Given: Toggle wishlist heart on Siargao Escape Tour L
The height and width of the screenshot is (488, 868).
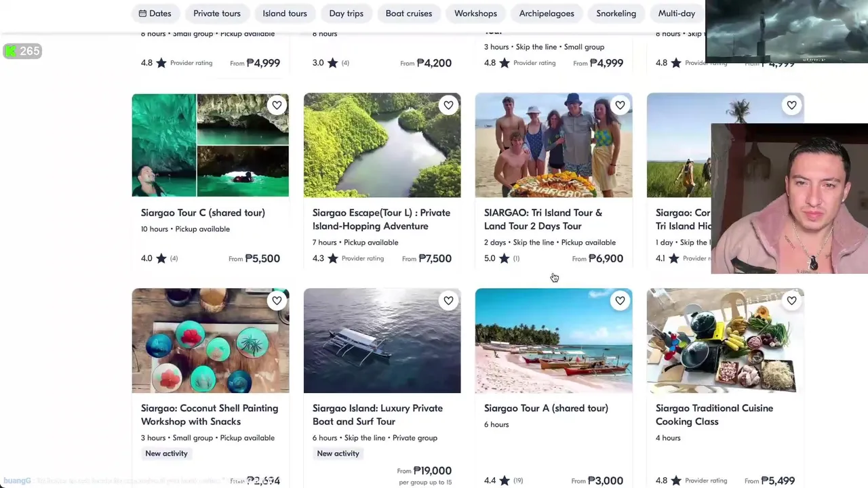Looking at the screenshot, I should pyautogui.click(x=448, y=105).
